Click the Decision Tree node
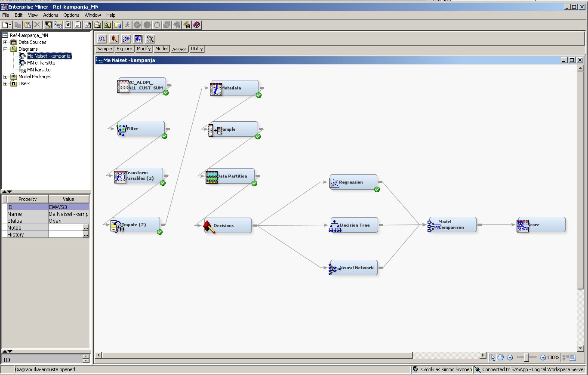This screenshot has width=588, height=375. 354,225
